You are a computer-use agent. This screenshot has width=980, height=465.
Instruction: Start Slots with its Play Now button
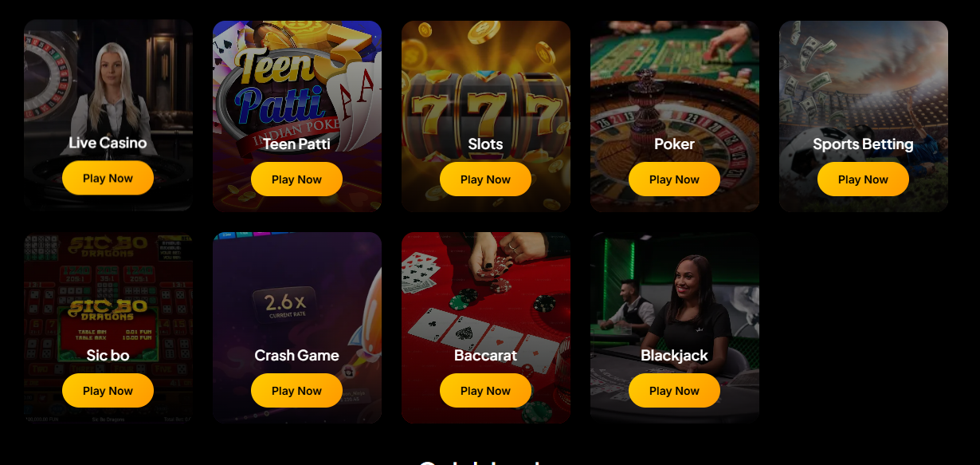click(485, 179)
